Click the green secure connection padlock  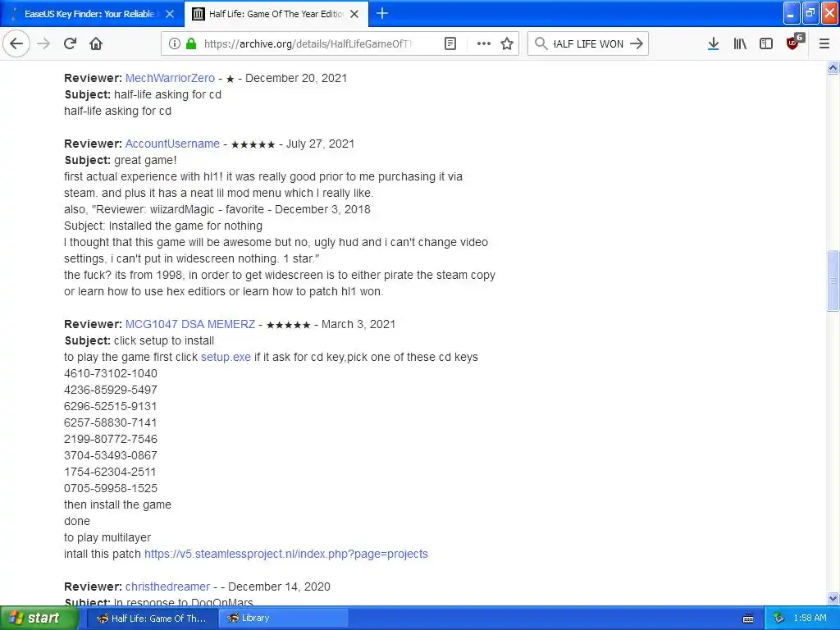(x=190, y=43)
